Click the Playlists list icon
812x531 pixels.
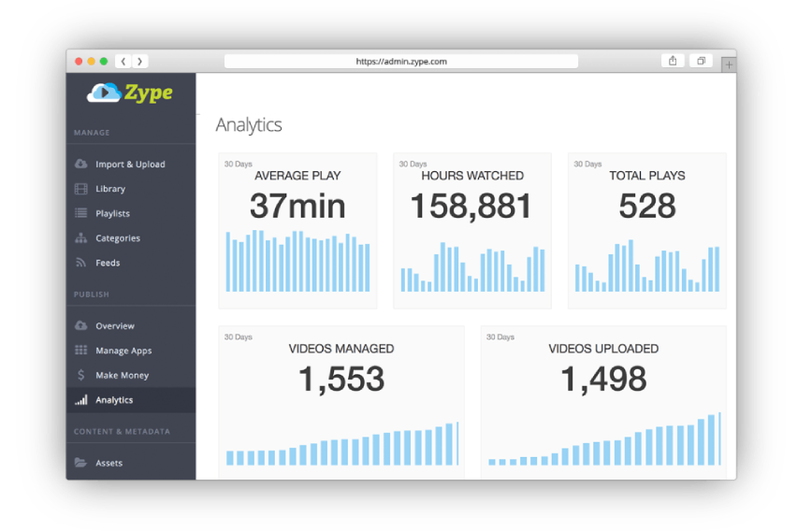81,214
